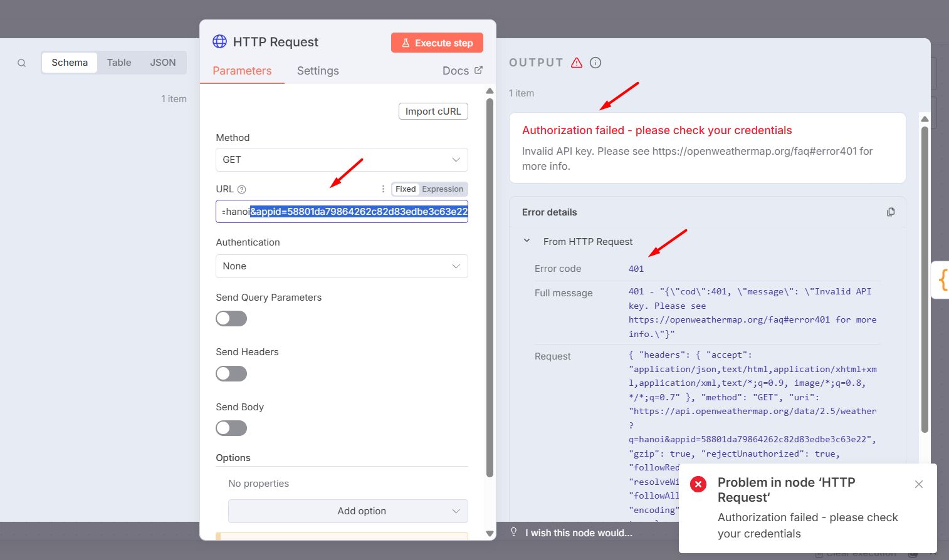Viewport: 949px width, 560px height.
Task: Click the URL help question mark icon
Action: (x=242, y=189)
